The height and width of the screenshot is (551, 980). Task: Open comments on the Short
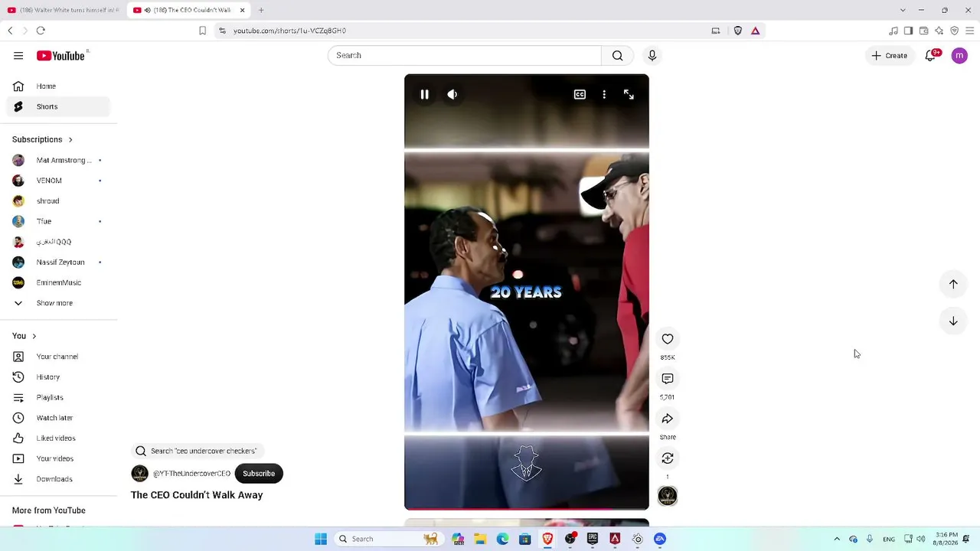(x=668, y=379)
